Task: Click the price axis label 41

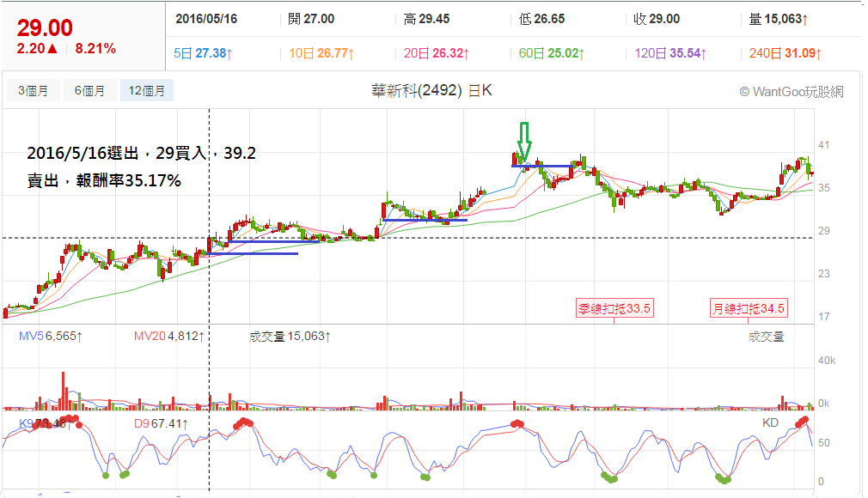Action: [x=823, y=145]
